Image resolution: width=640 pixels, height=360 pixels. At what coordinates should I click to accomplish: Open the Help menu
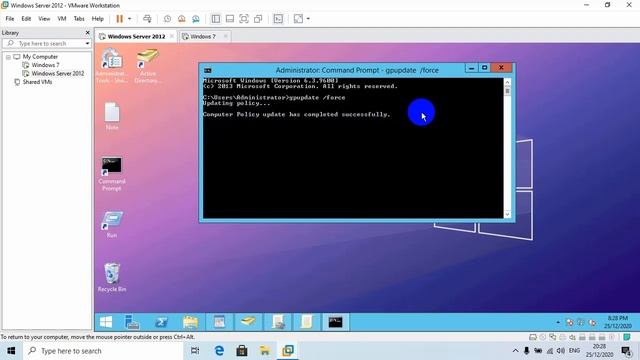(x=98, y=19)
